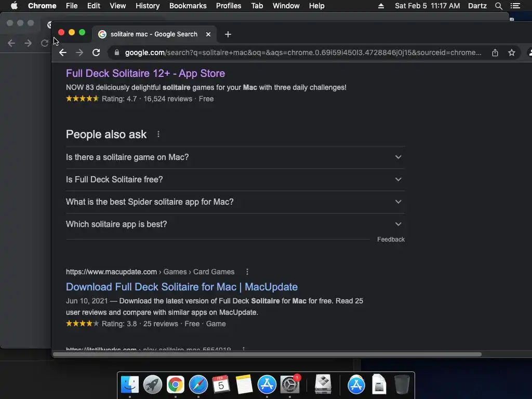
Task: Click forward arrow in front Chrome window
Action: [x=79, y=52]
